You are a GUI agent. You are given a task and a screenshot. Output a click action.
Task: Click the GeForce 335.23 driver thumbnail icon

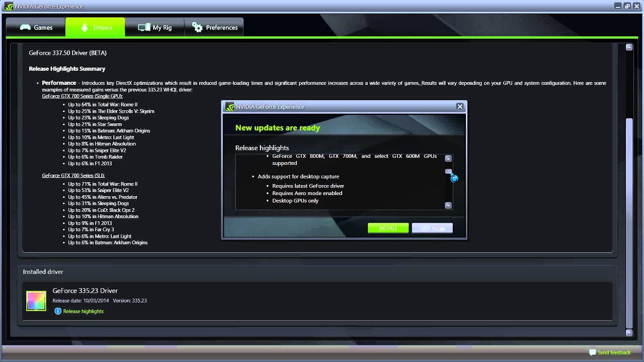[36, 301]
